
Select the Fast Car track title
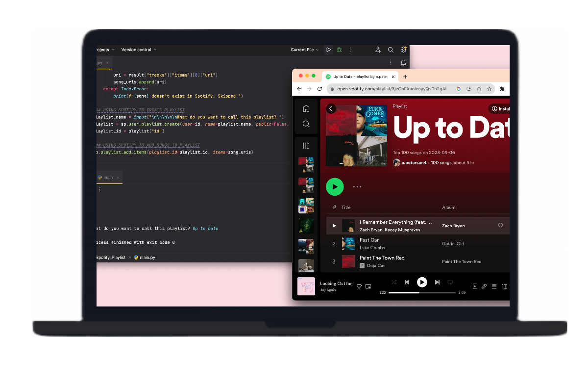point(369,240)
